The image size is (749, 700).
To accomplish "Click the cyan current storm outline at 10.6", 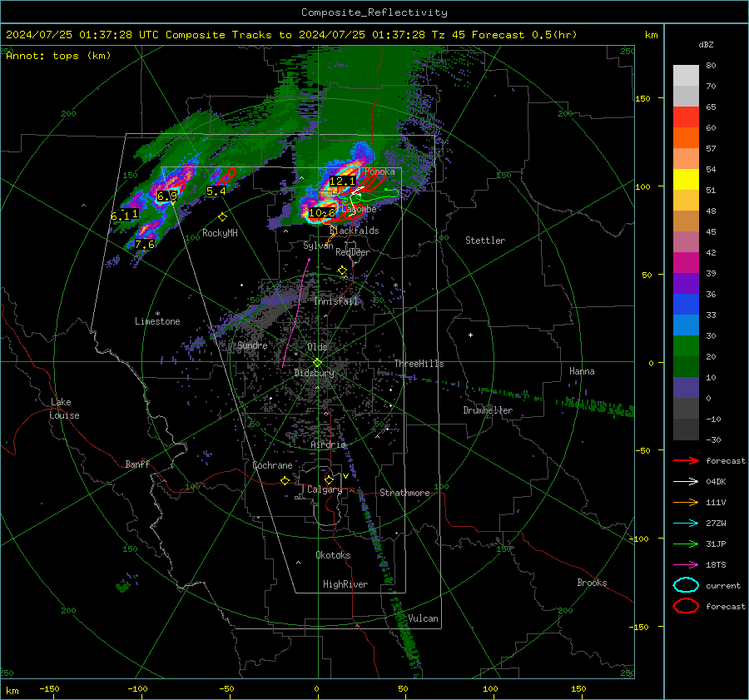I will click(x=321, y=213).
